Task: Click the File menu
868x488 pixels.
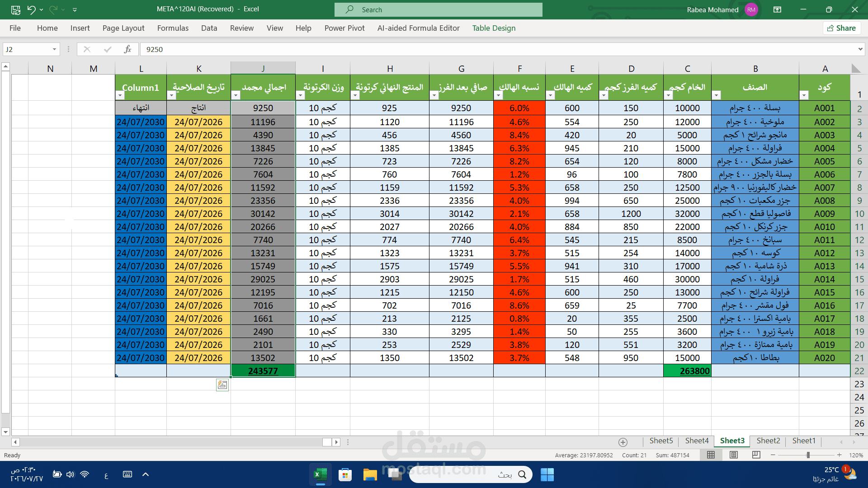Action: click(x=15, y=28)
